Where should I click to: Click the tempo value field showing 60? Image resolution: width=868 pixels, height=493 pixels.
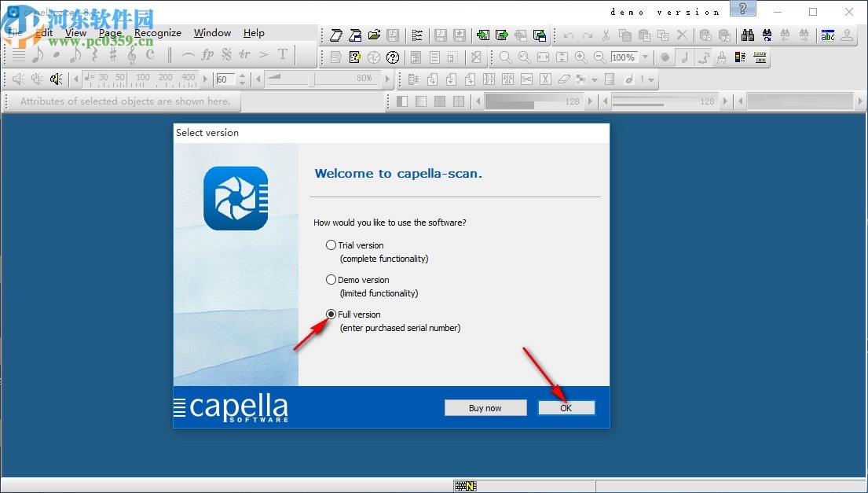(x=226, y=79)
